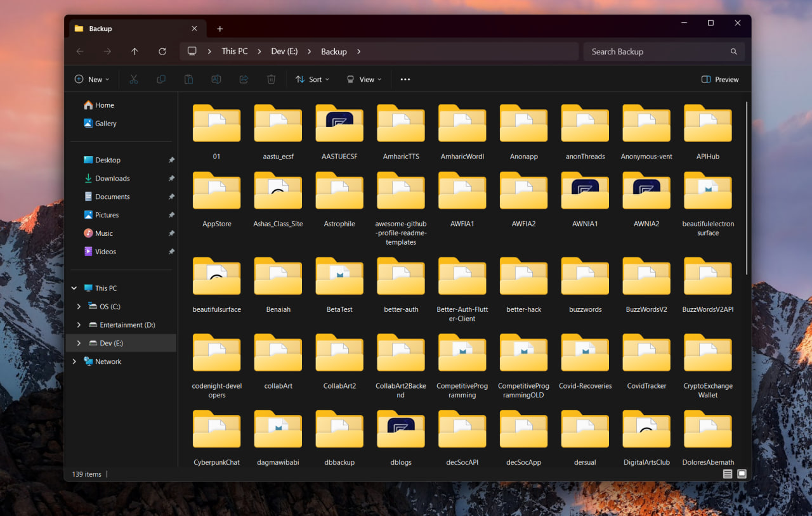Open Downloads in the sidebar
This screenshot has height=516, width=812.
coord(112,178)
